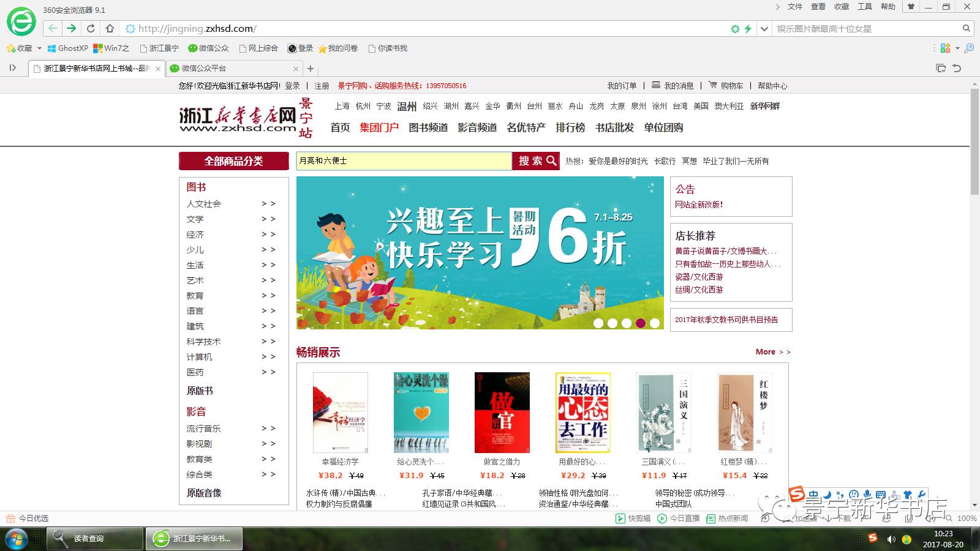
Task: Expand the 人文社会 category arrows
Action: click(268, 204)
